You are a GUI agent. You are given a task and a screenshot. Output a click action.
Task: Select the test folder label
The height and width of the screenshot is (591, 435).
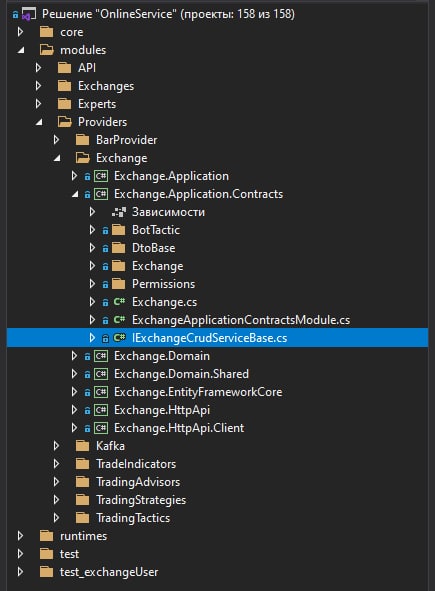point(69,554)
